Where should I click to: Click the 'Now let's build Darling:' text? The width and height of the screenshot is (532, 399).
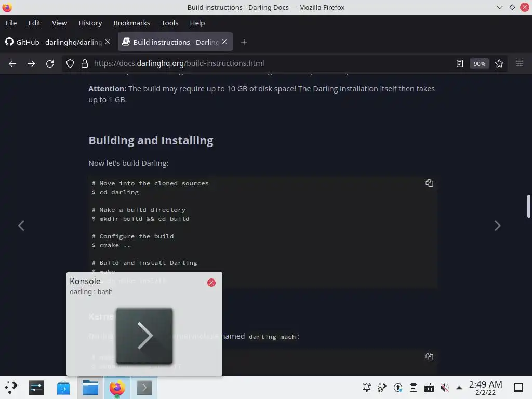click(128, 163)
